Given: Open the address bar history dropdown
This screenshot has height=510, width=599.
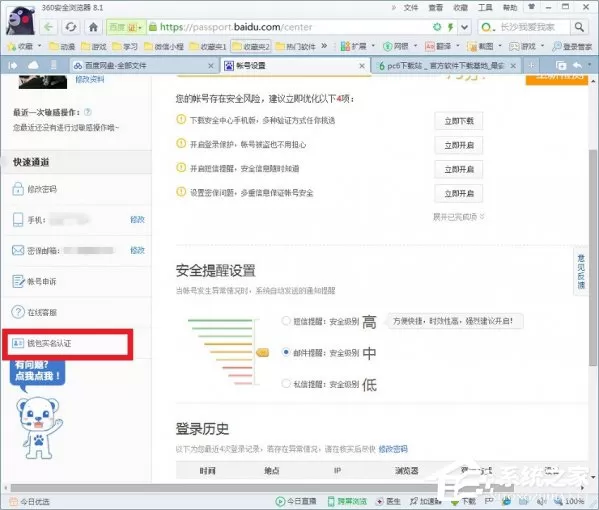Looking at the screenshot, I should (x=464, y=27).
